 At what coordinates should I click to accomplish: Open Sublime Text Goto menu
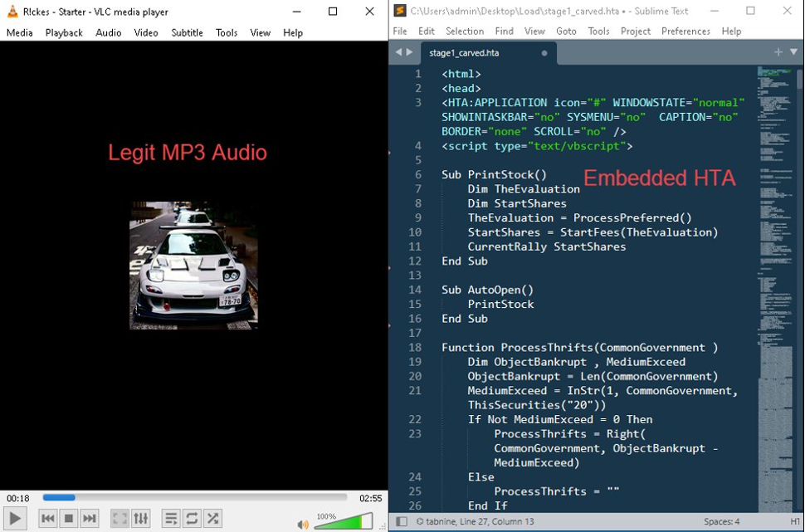pos(566,31)
